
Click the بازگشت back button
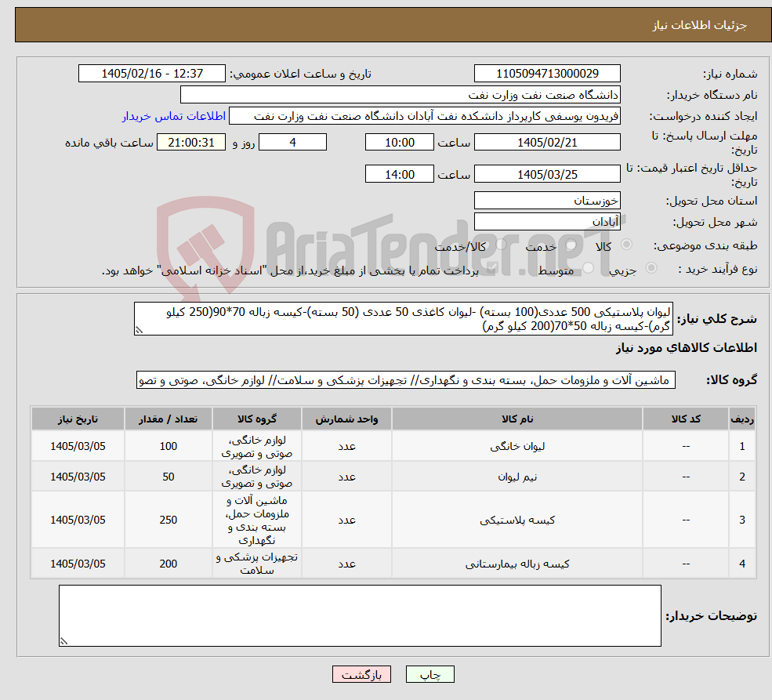pyautogui.click(x=361, y=674)
